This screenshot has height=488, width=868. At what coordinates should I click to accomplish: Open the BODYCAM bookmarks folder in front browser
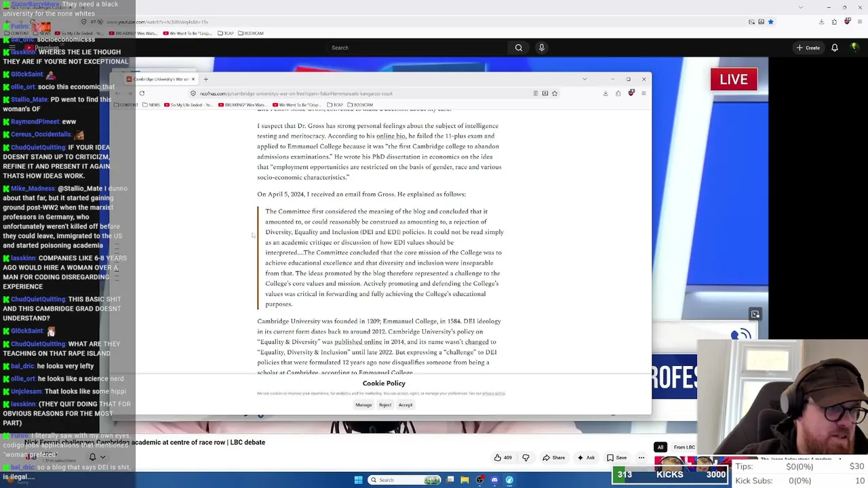360,105
